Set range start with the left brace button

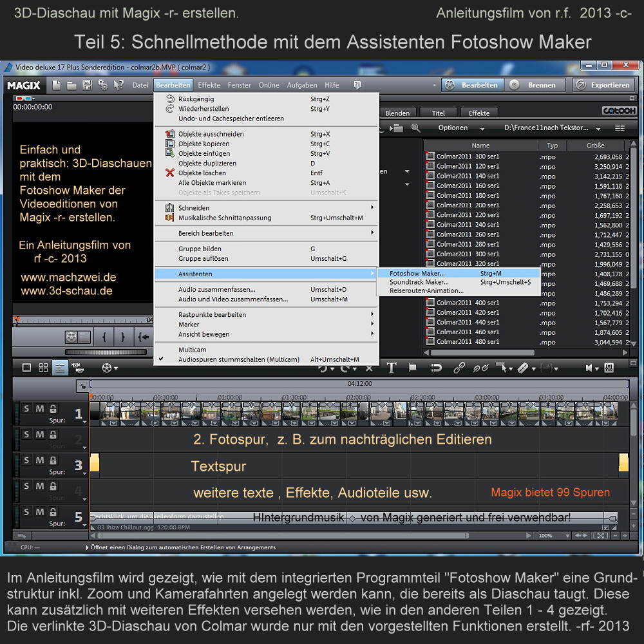tap(104, 337)
